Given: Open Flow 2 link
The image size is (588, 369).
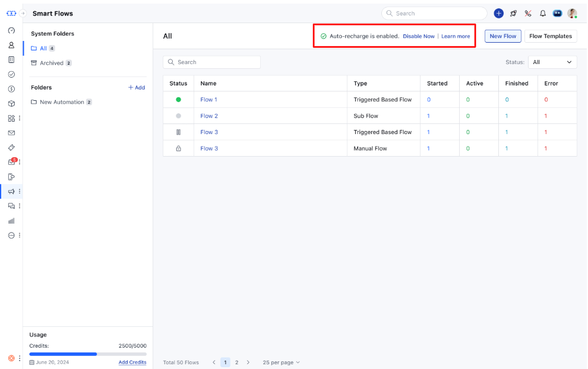Looking at the screenshot, I should pos(209,116).
